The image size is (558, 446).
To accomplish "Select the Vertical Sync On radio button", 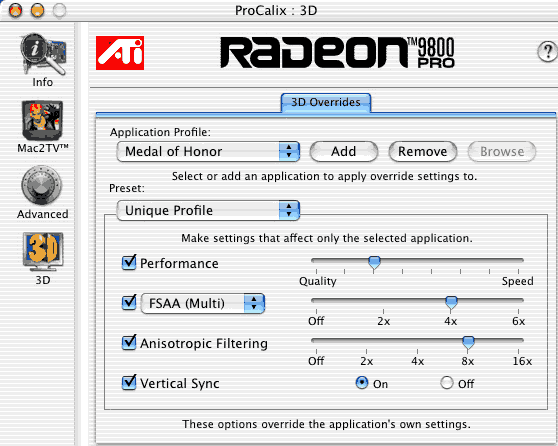I will [x=362, y=383].
